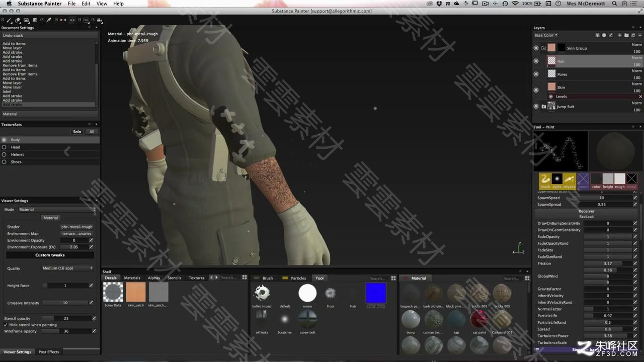Open the camera view options in toolbar

[x=100, y=20]
